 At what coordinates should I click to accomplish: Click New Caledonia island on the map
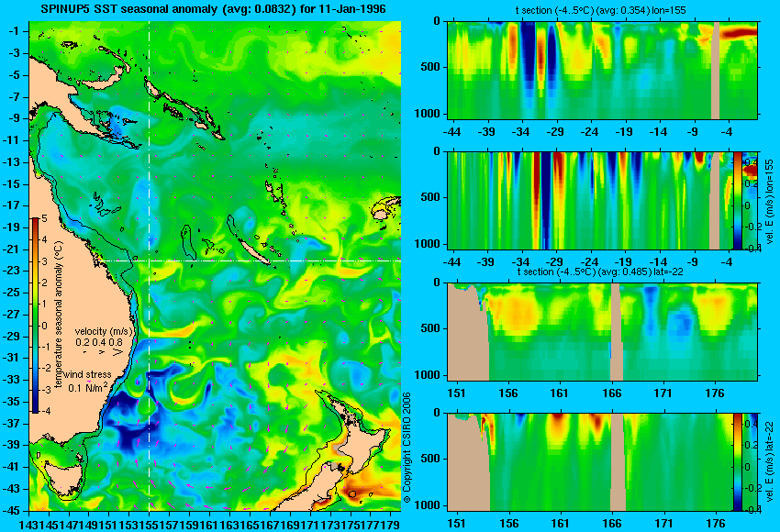[x=254, y=251]
